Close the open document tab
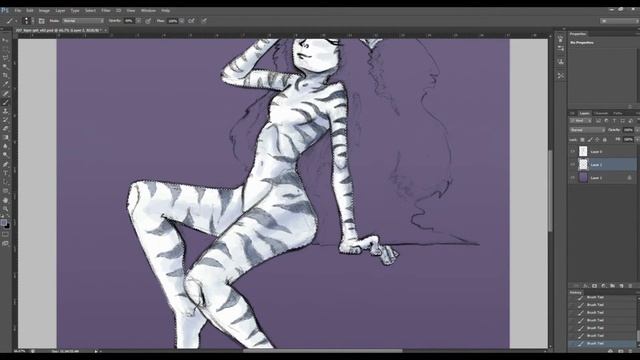The image size is (640, 360). click(106, 30)
